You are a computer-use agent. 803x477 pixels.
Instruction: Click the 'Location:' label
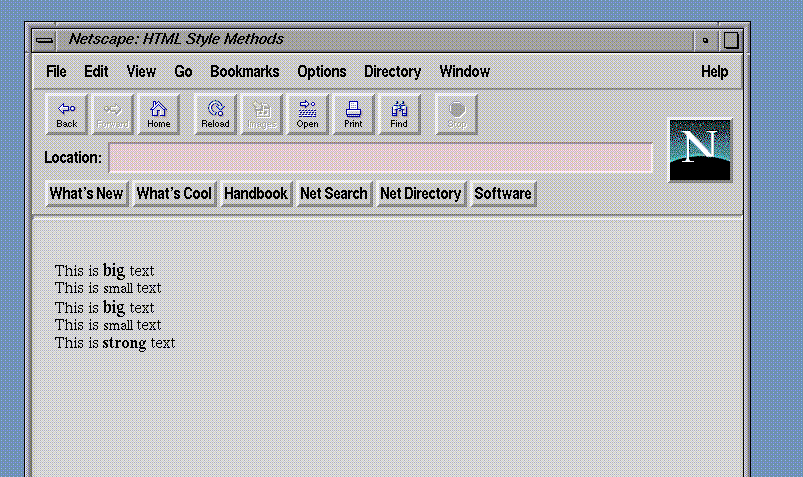(73, 157)
